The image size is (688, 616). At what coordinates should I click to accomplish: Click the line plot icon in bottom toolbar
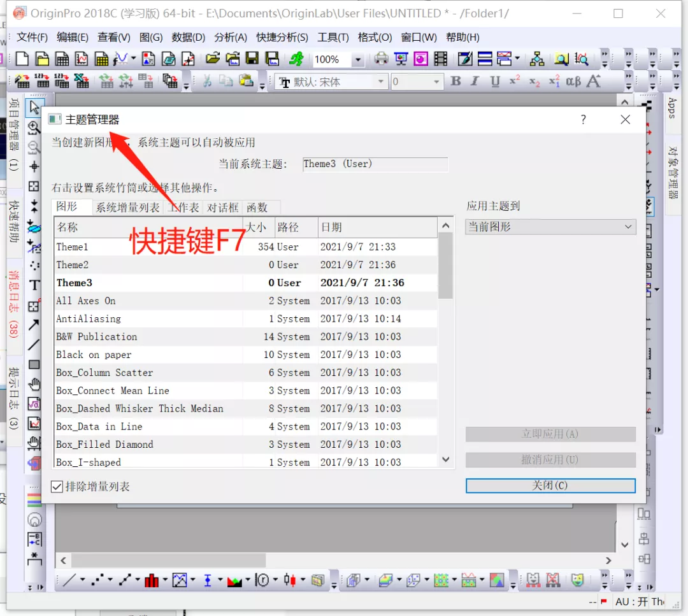click(x=69, y=580)
